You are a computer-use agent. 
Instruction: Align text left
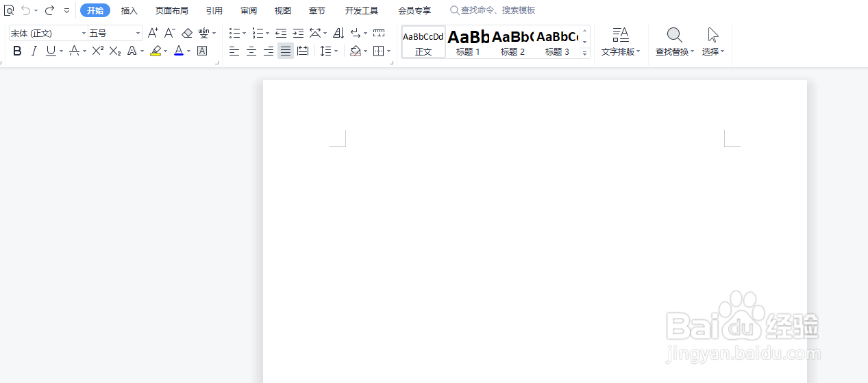pos(234,51)
